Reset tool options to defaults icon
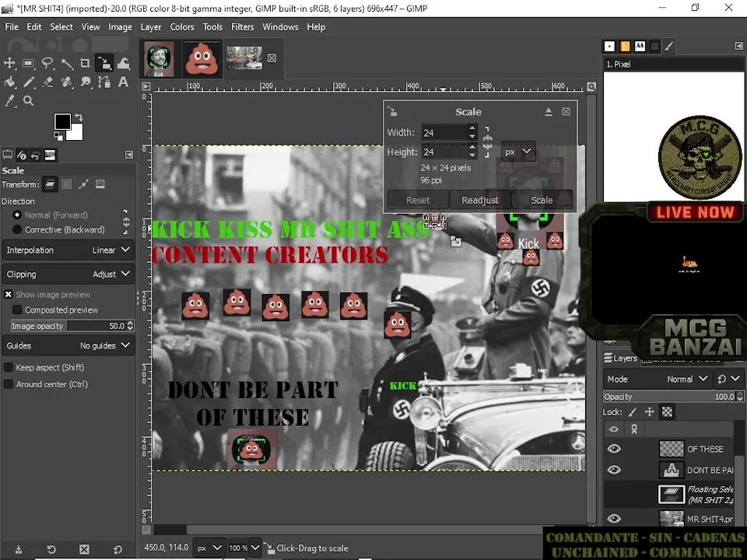 (x=117, y=550)
